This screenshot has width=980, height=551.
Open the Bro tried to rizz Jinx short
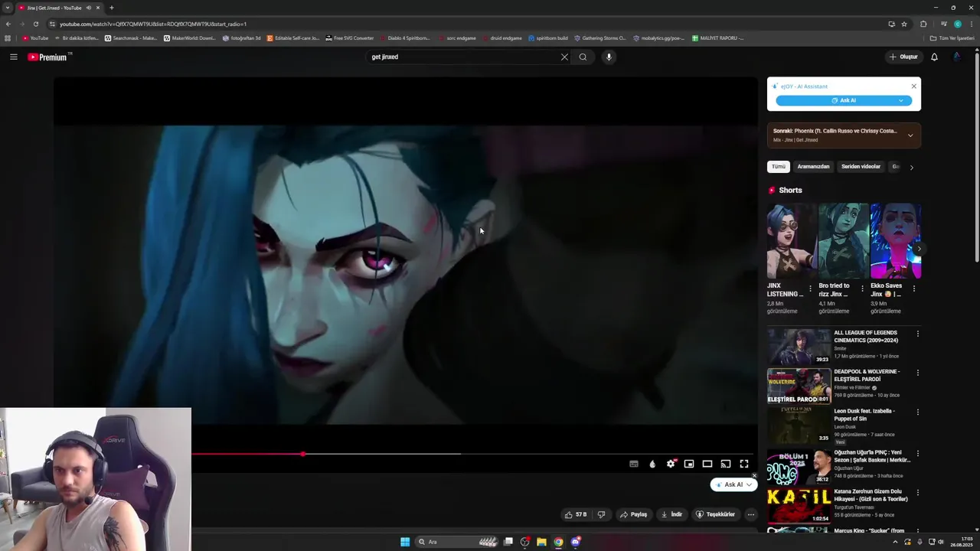843,240
